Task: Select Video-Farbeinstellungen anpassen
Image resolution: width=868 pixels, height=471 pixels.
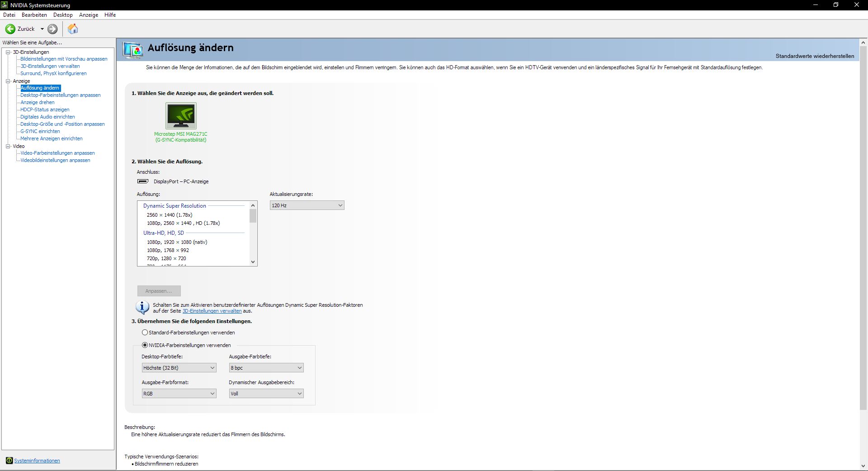Action: (x=57, y=153)
